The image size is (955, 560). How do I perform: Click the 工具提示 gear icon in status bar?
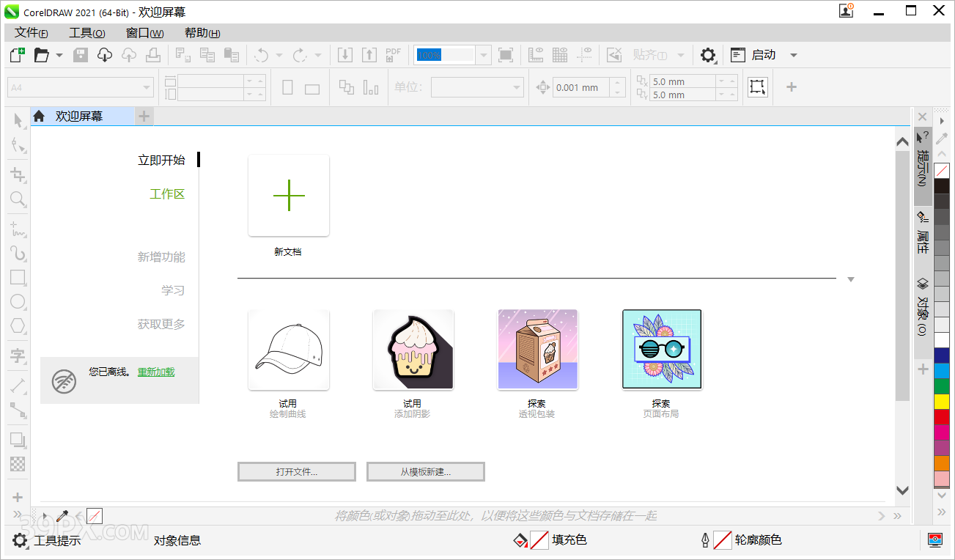point(20,541)
